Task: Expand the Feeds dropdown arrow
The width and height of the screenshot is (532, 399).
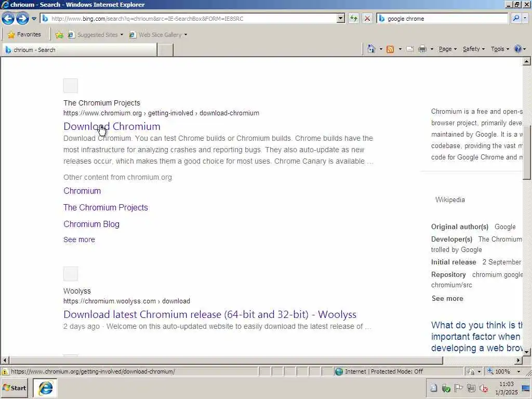Action: click(x=400, y=49)
